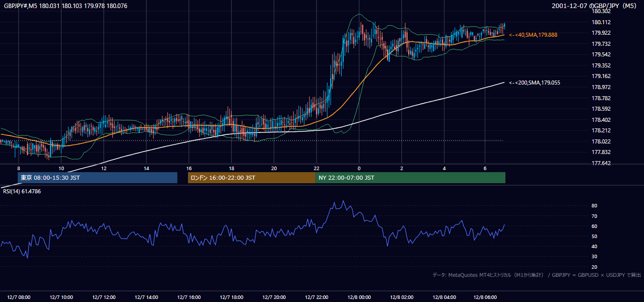644x302 pixels.
Task: Click hour tick 0 under price chart
Action: point(359,168)
